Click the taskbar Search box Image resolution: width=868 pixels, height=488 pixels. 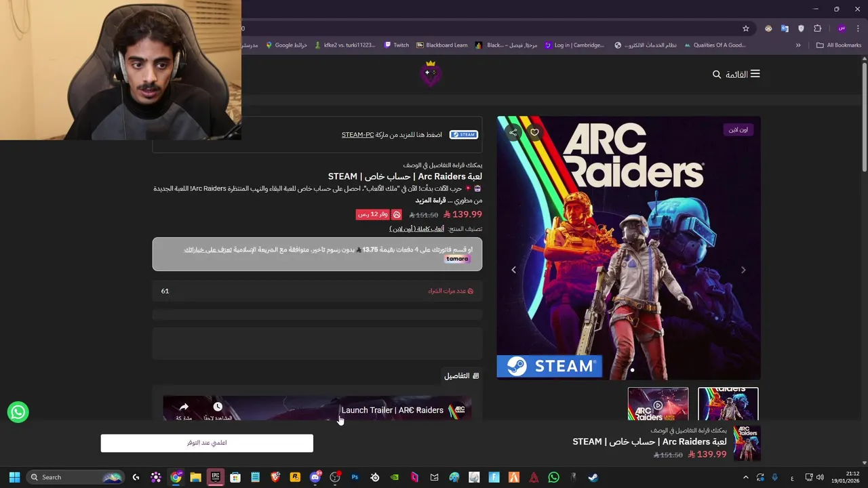pos(76,477)
